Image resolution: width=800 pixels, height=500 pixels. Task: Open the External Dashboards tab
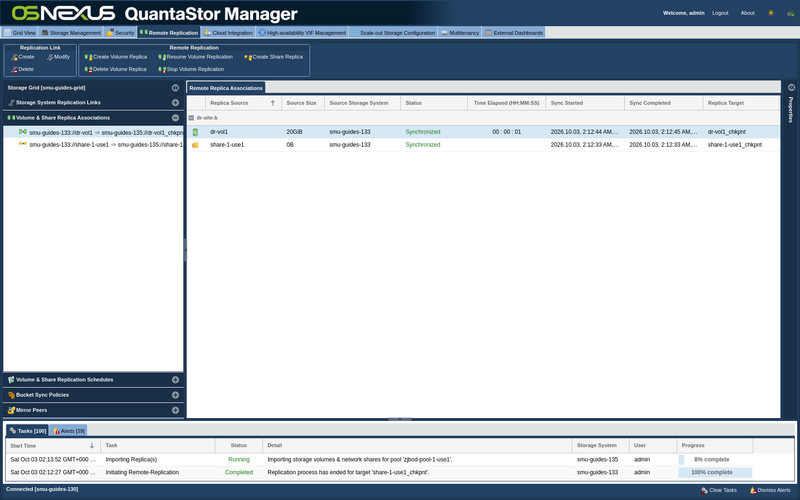point(513,33)
